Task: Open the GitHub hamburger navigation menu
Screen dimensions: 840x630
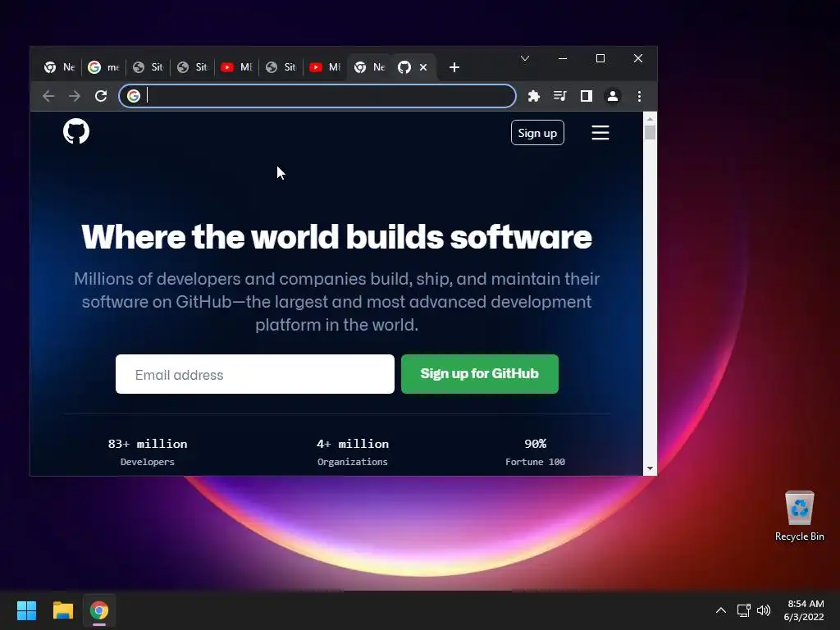Action: point(600,132)
